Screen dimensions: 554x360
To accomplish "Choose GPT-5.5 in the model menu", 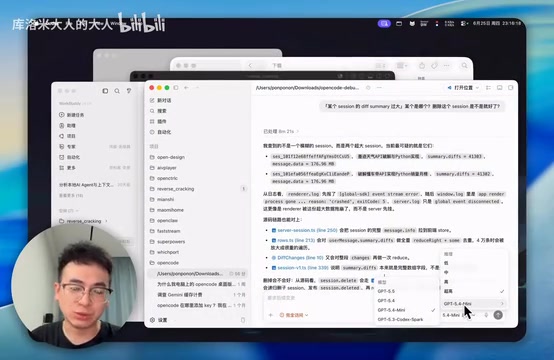I will tap(406, 291).
